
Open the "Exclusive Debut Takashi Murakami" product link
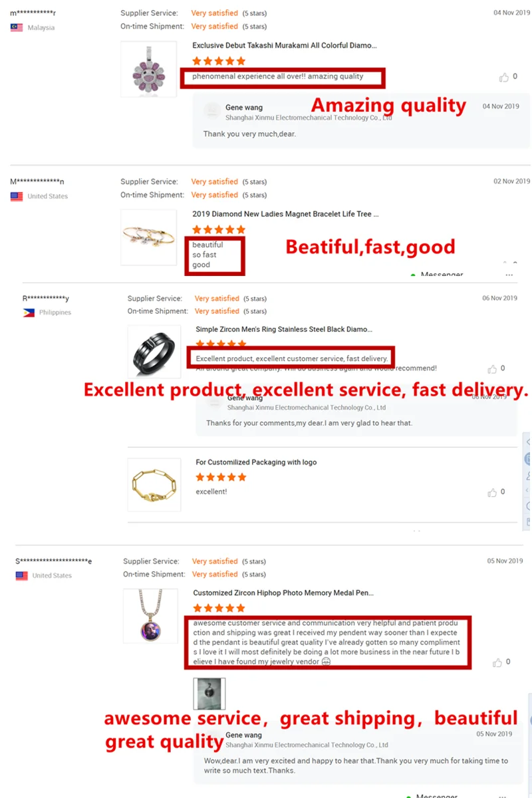point(285,46)
